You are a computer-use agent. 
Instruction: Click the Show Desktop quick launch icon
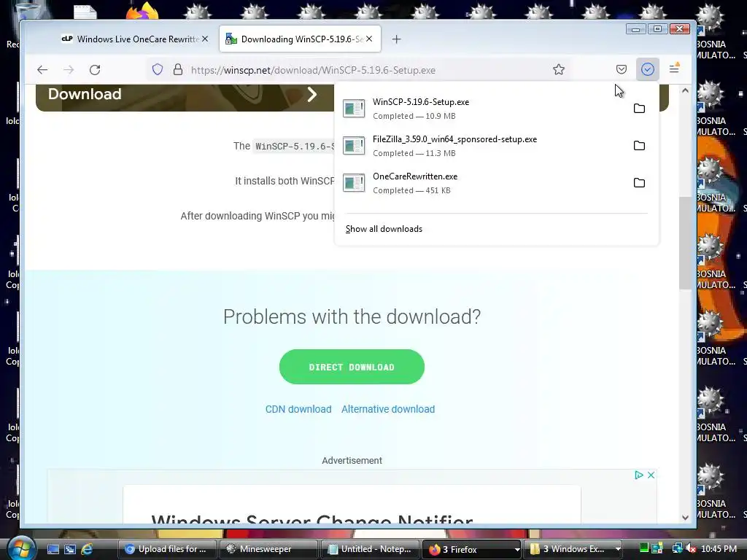pyautogui.click(x=53, y=549)
